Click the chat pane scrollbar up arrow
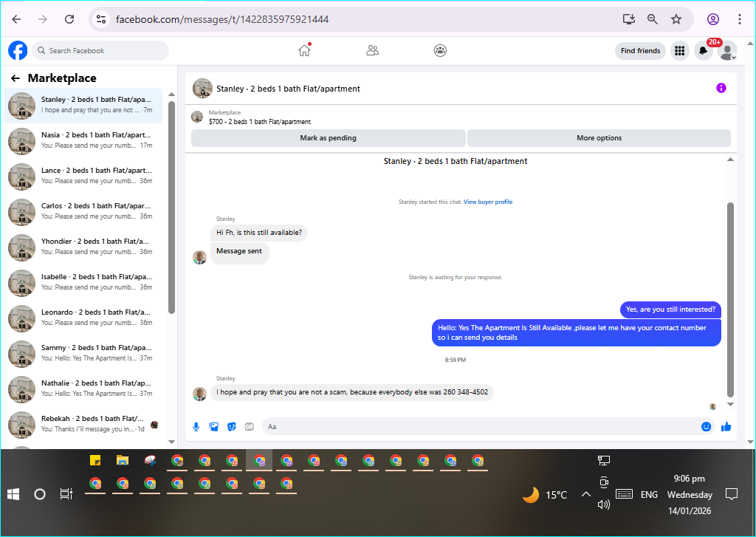Image resolution: width=756 pixels, height=537 pixels. [730, 160]
